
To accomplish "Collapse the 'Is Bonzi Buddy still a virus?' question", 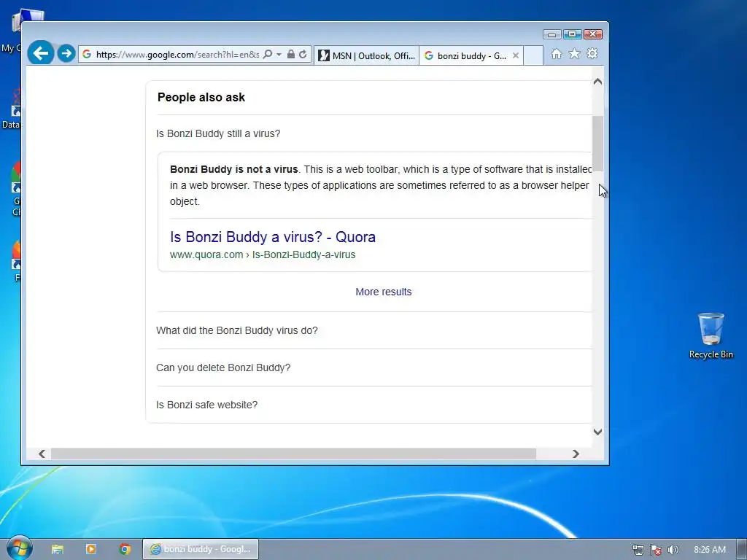I will coord(374,133).
